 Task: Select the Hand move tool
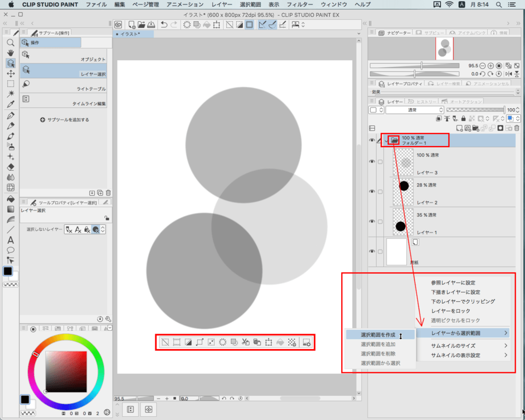pyautogui.click(x=11, y=53)
